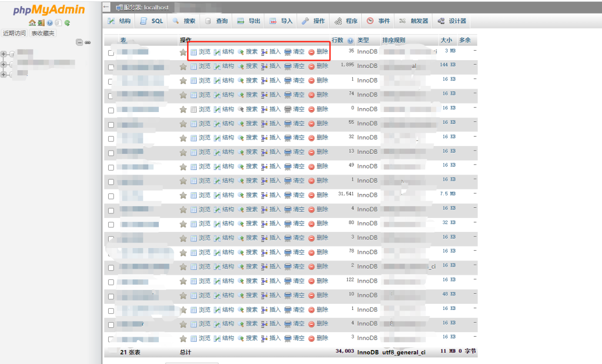
Task: Check the box for the 32-row table
Action: click(x=111, y=139)
